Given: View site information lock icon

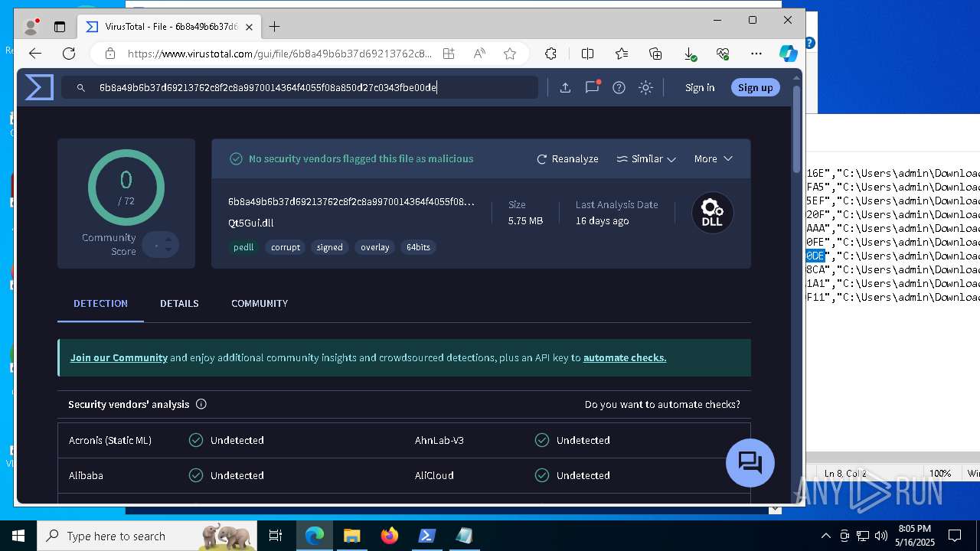Looking at the screenshot, I should [110, 54].
